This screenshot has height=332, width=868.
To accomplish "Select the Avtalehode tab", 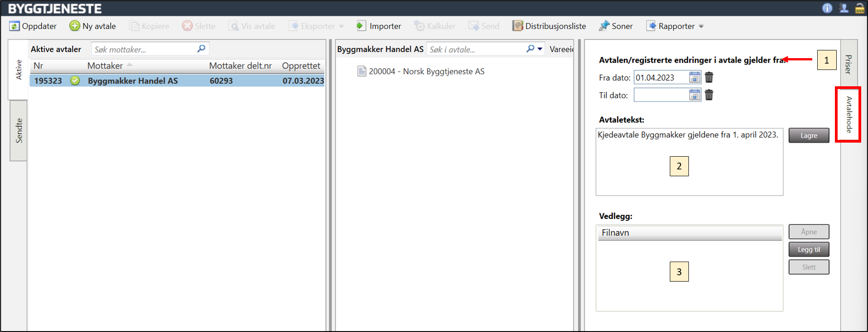I will coord(848,115).
